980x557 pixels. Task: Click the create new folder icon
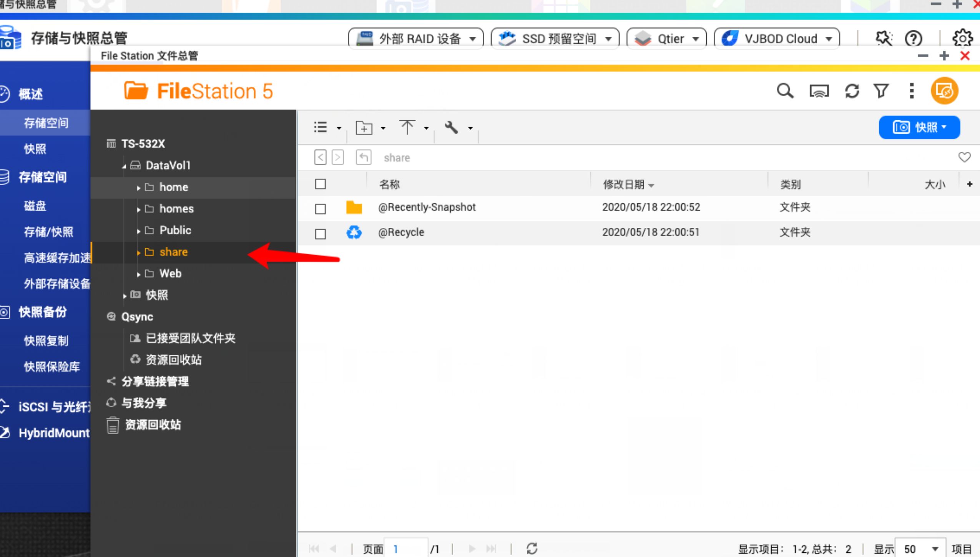364,128
